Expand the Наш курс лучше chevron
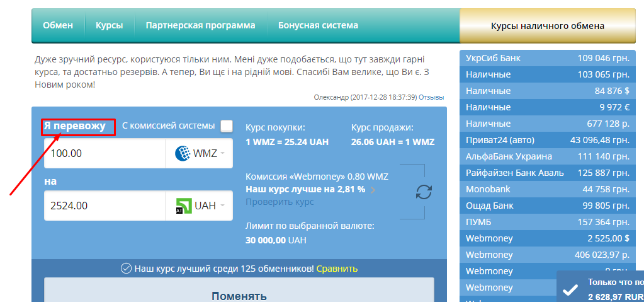Viewport: 644px width, 302px height. 373,190
